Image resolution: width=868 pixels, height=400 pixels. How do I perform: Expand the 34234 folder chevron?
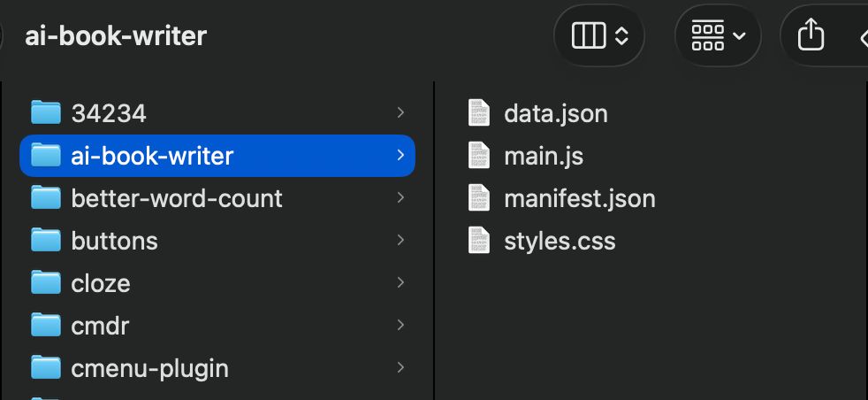400,113
